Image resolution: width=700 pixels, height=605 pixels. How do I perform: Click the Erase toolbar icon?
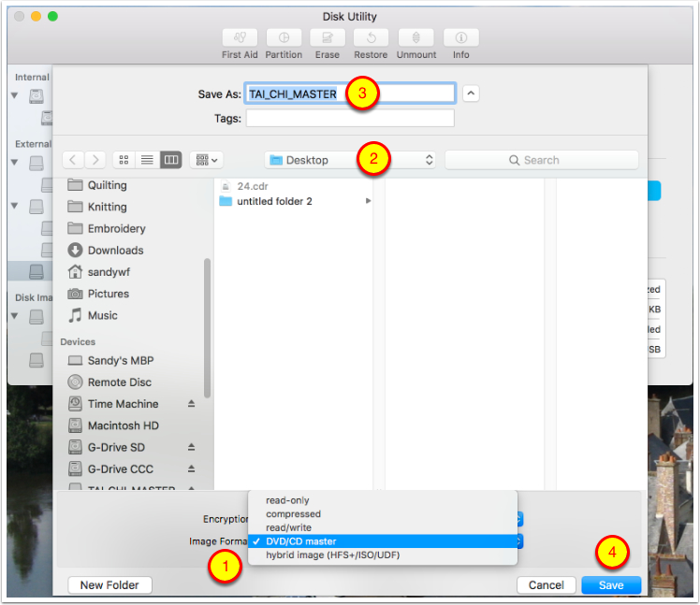[x=328, y=37]
